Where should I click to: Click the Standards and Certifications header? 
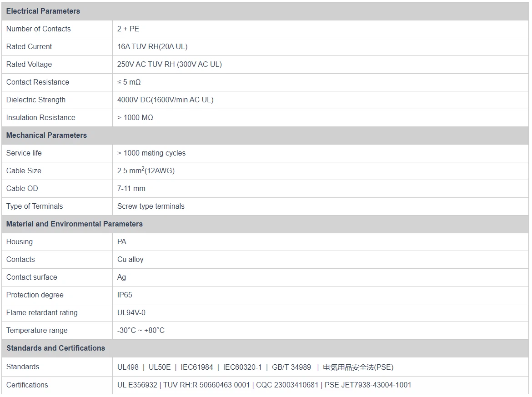pos(55,348)
